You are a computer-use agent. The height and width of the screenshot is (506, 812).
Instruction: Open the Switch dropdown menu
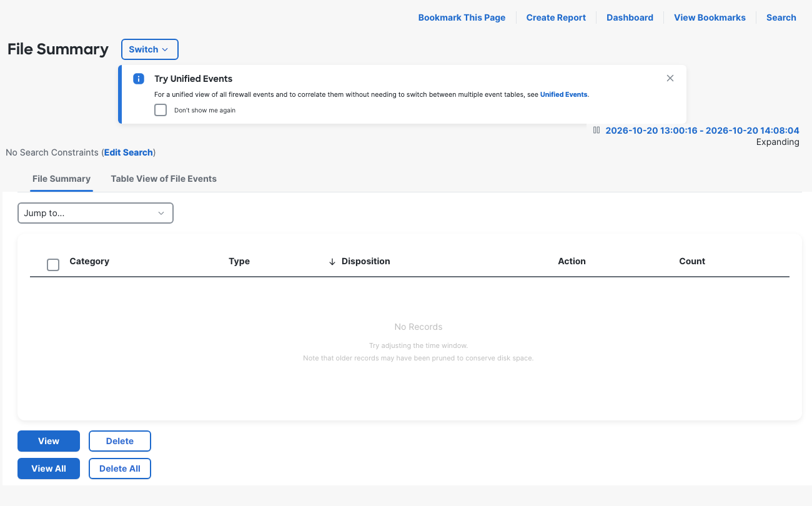click(x=150, y=49)
